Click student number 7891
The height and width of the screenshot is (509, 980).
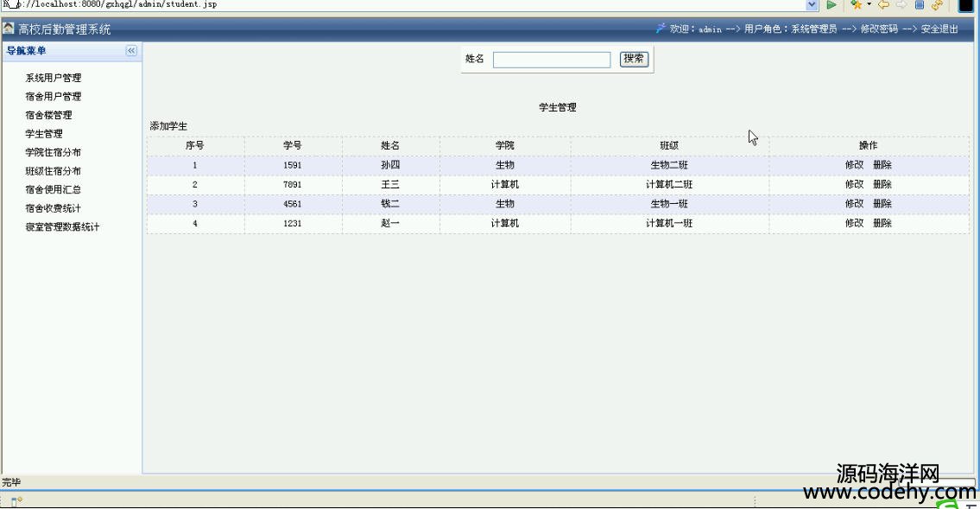tap(293, 185)
